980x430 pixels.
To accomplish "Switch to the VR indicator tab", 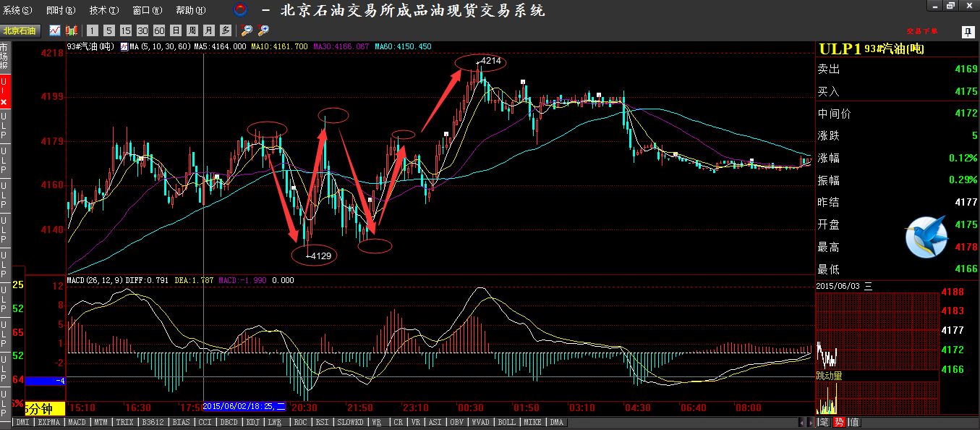I will (x=417, y=422).
